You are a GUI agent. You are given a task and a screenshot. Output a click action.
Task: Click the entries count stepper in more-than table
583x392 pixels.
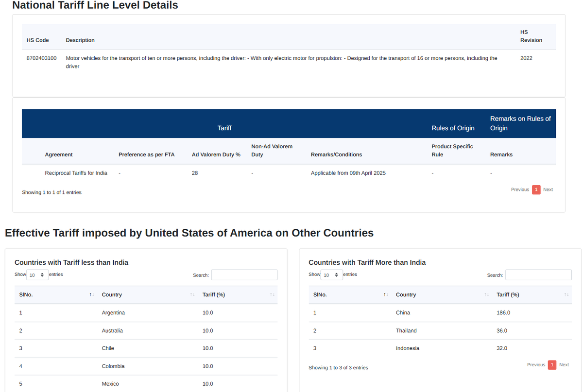[x=337, y=274]
